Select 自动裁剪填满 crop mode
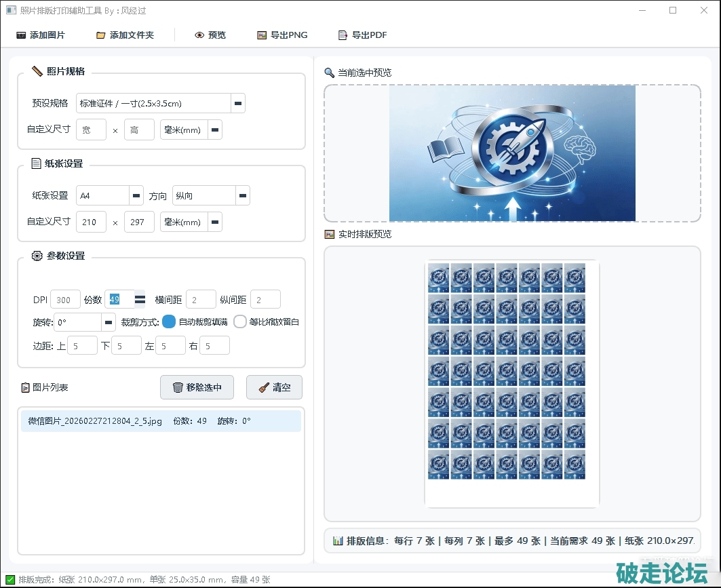The width and height of the screenshot is (721, 588). tap(169, 321)
